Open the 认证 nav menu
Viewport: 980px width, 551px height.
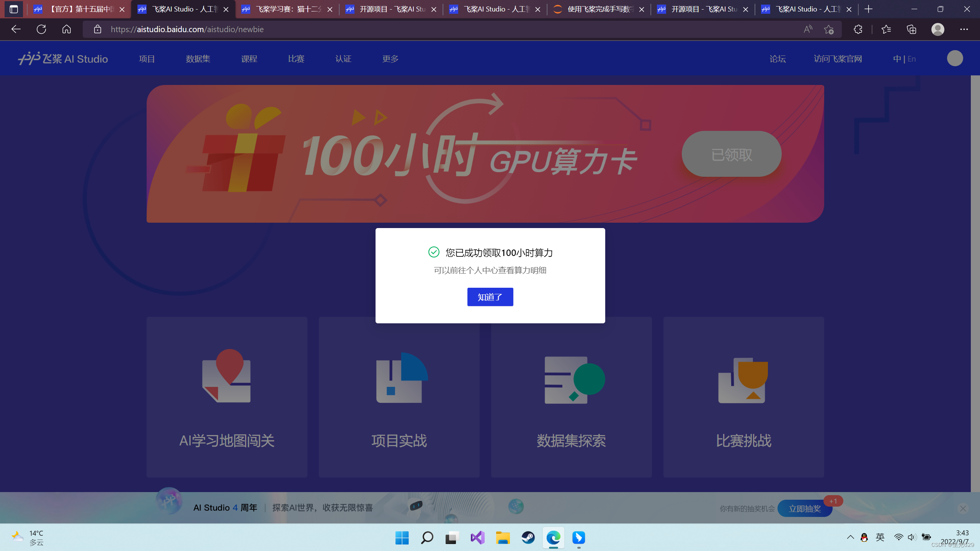click(343, 59)
